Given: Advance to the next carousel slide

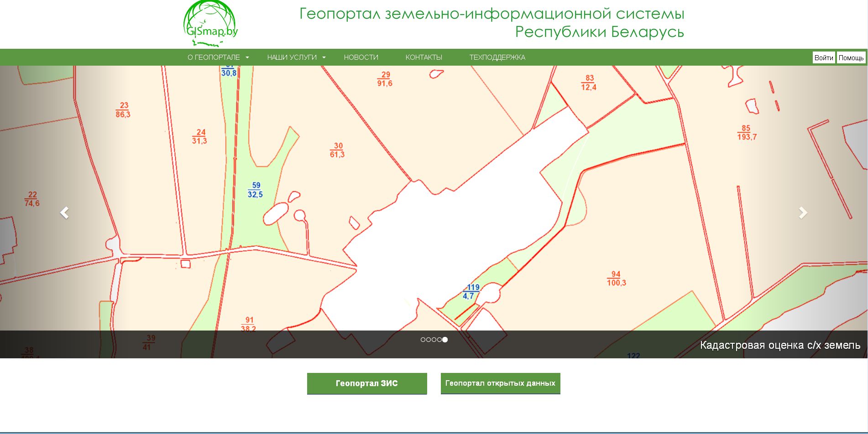Looking at the screenshot, I should coord(803,212).
